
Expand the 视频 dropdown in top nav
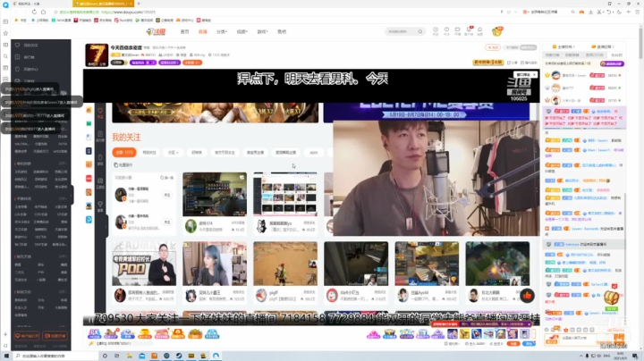click(241, 31)
